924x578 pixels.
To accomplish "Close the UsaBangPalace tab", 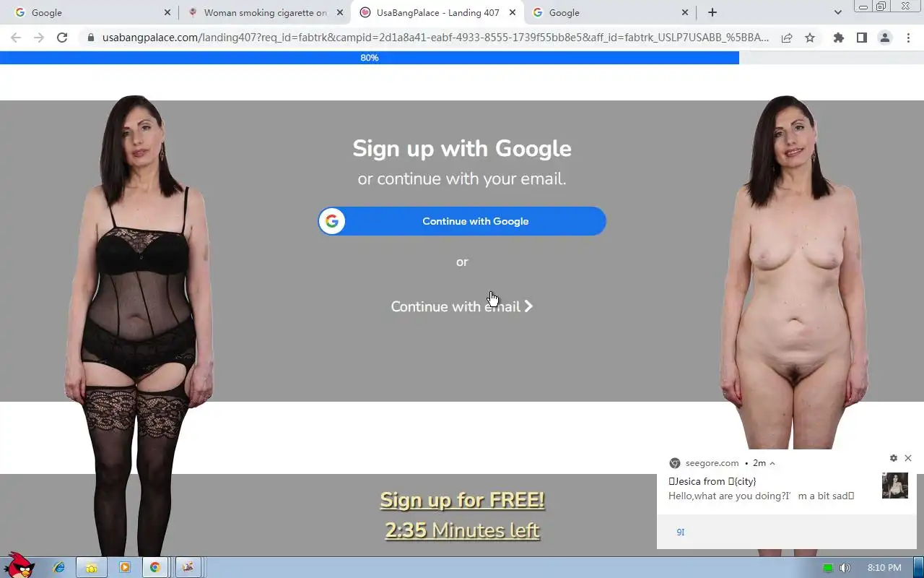I will click(513, 12).
